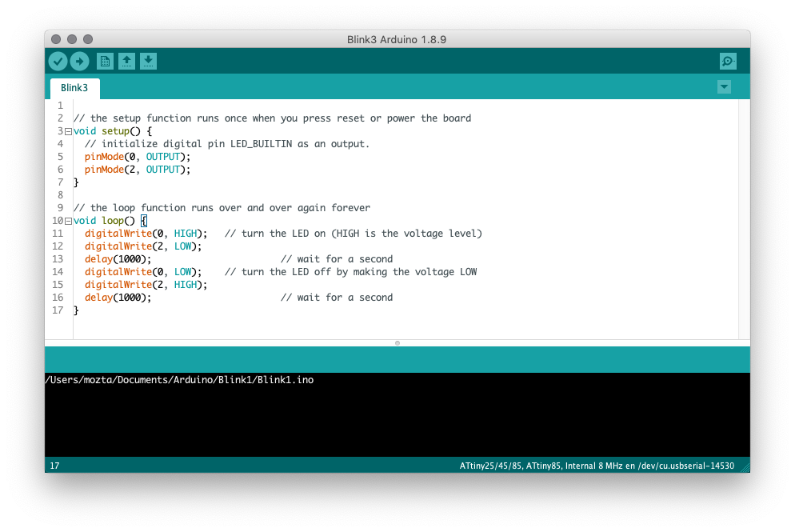The width and height of the screenshot is (795, 532).
Task: Click the 'turn the LED on' comment
Action: (x=354, y=234)
